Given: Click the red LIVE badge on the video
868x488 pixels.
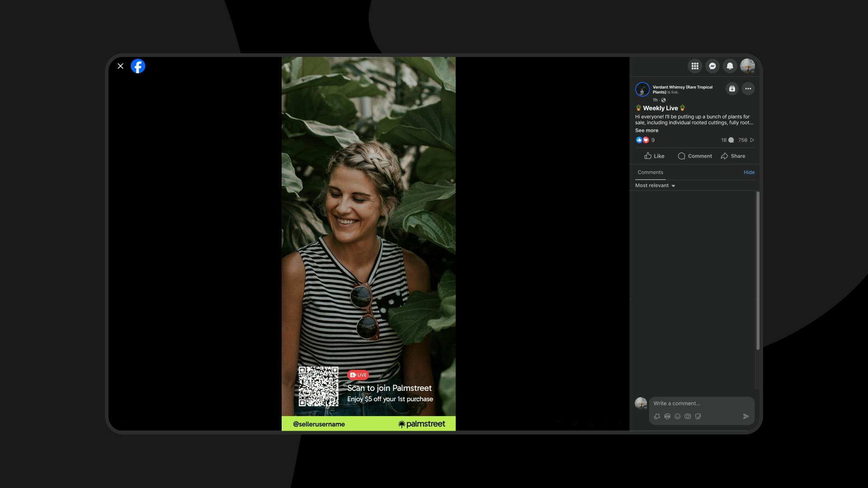Looking at the screenshot, I should point(358,375).
